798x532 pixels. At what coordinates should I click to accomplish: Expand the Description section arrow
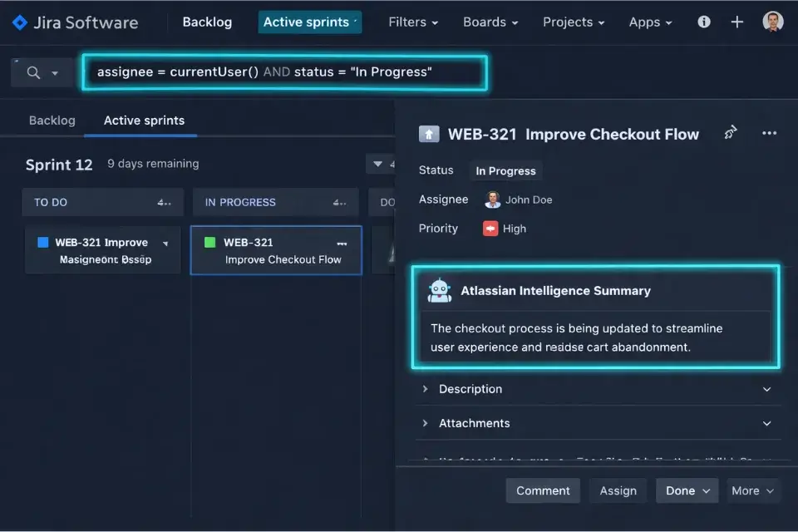[425, 389]
